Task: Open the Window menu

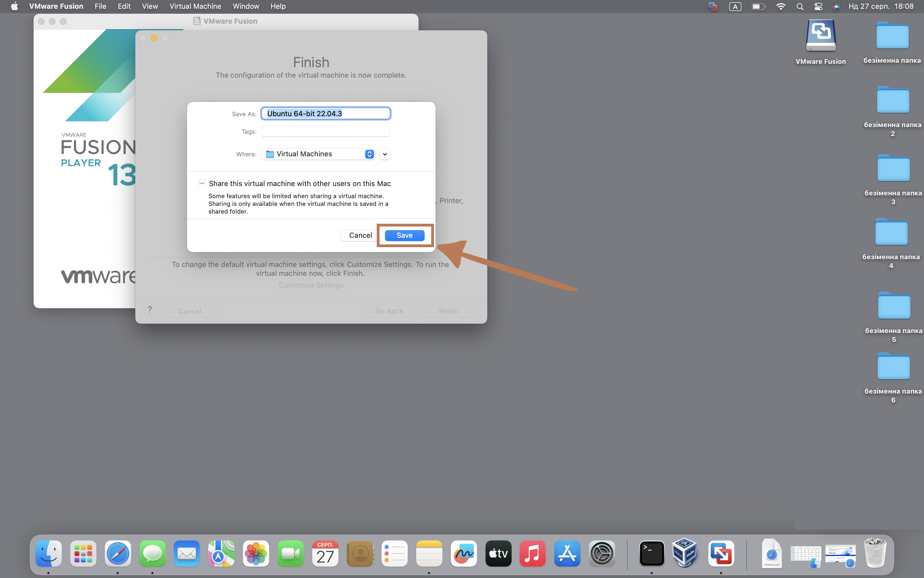Action: [x=246, y=6]
